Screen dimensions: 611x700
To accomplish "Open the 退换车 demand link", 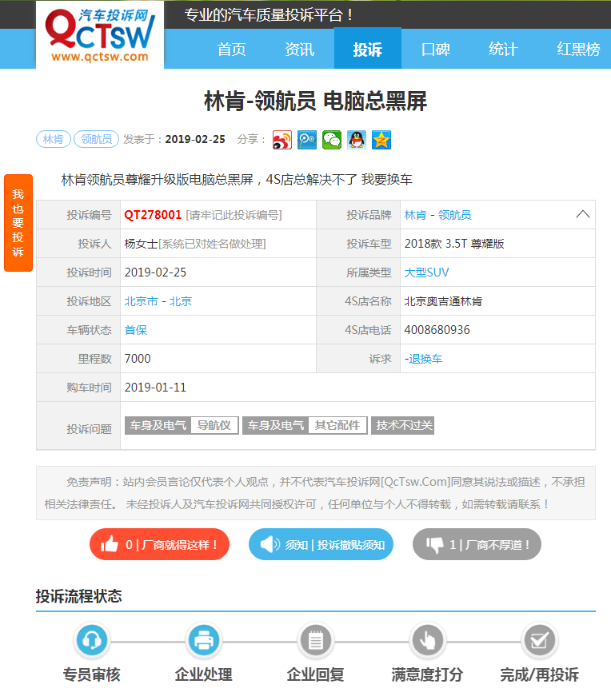I will (x=425, y=359).
